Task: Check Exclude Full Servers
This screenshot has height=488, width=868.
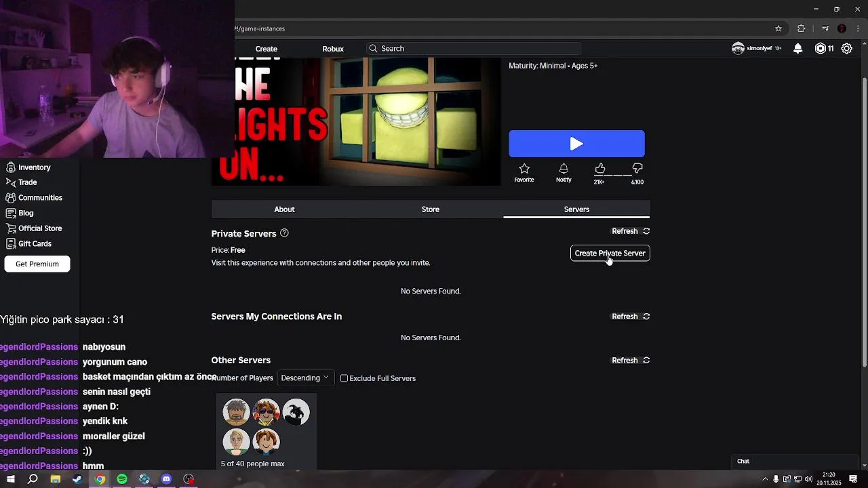Action: pyautogui.click(x=344, y=378)
